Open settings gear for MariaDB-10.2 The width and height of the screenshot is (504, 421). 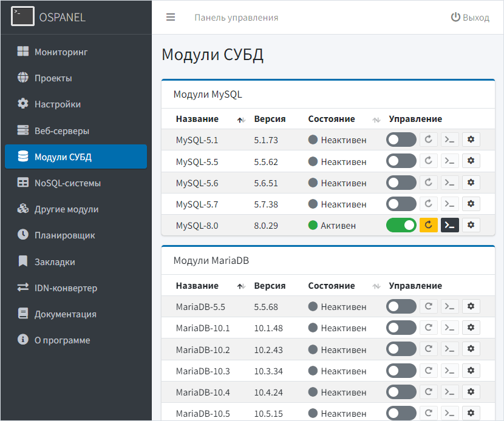tap(471, 349)
